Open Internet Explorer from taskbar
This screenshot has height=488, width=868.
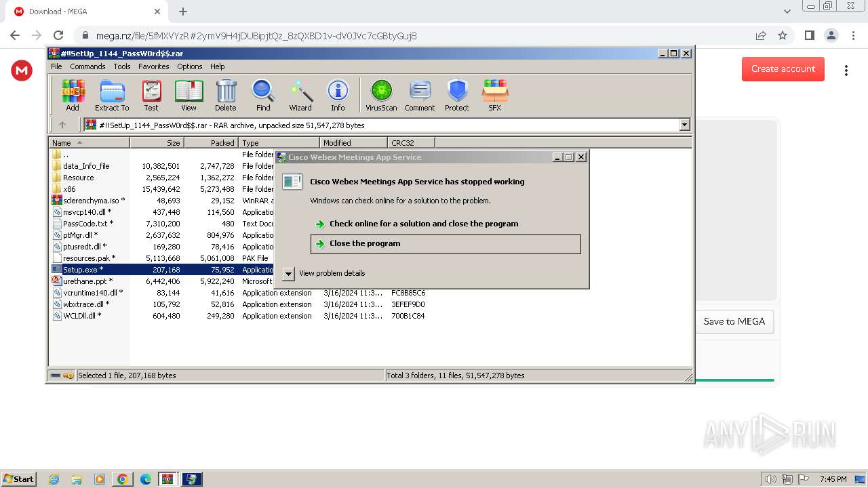tap(54, 479)
